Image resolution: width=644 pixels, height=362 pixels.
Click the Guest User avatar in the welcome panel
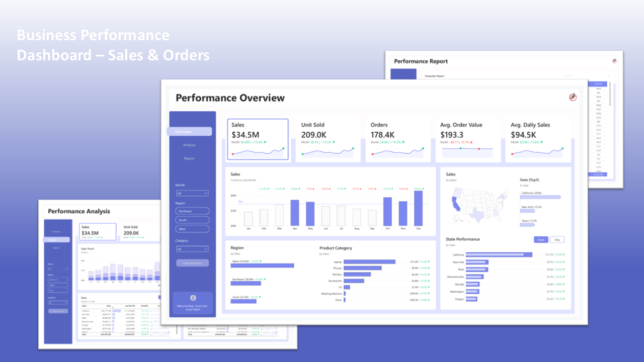192,298
